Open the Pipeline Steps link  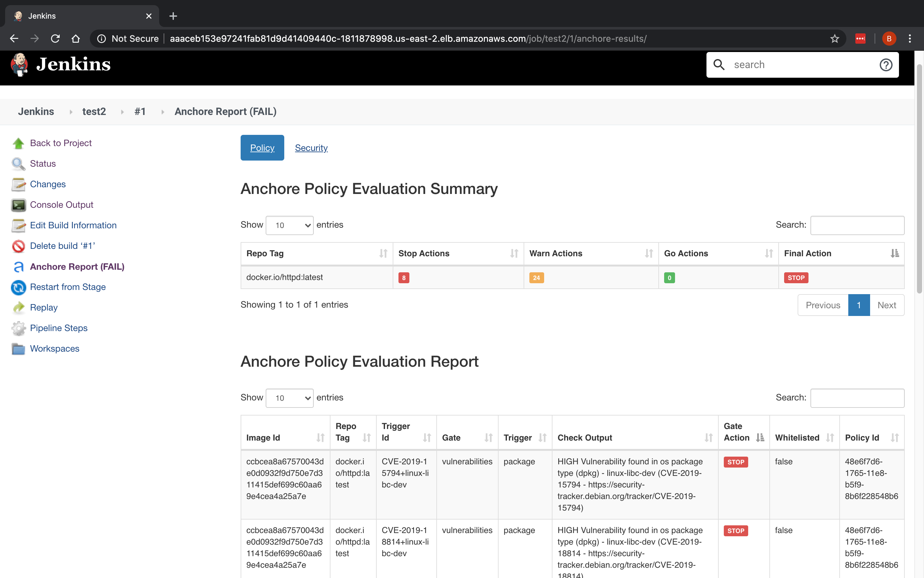(x=59, y=328)
